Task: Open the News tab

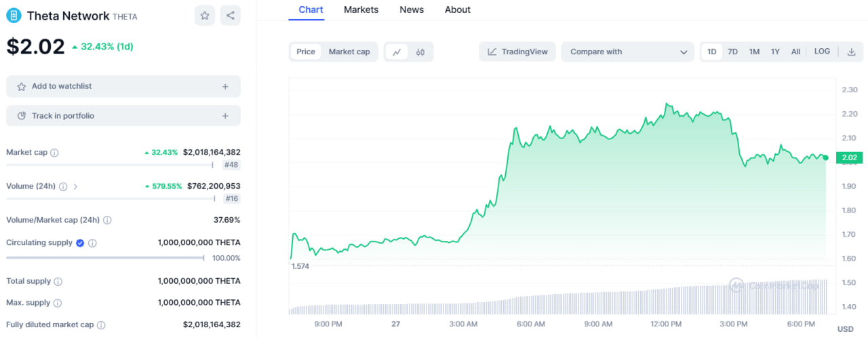Action: pyautogui.click(x=412, y=10)
